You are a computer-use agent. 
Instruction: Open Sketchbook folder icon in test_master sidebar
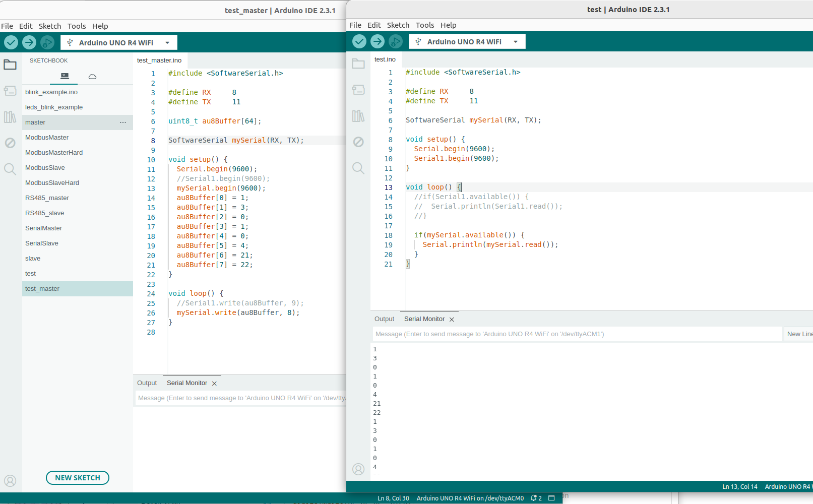click(x=10, y=65)
